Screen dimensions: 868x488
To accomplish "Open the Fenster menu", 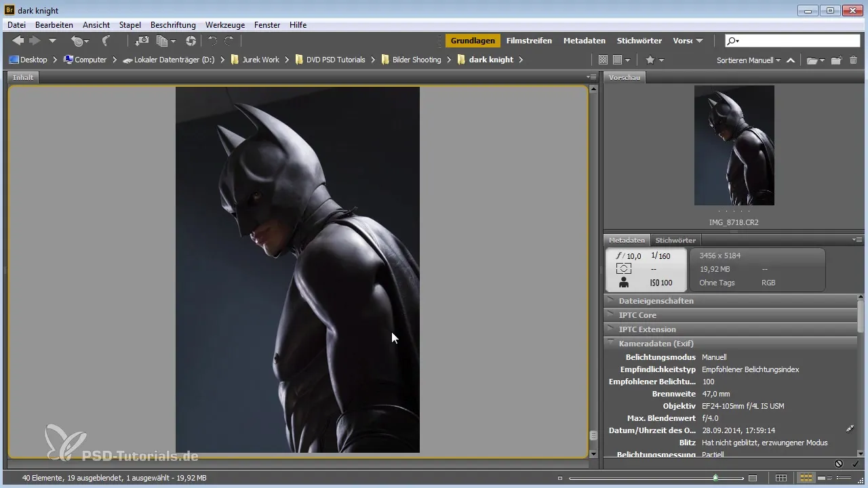I will (267, 25).
